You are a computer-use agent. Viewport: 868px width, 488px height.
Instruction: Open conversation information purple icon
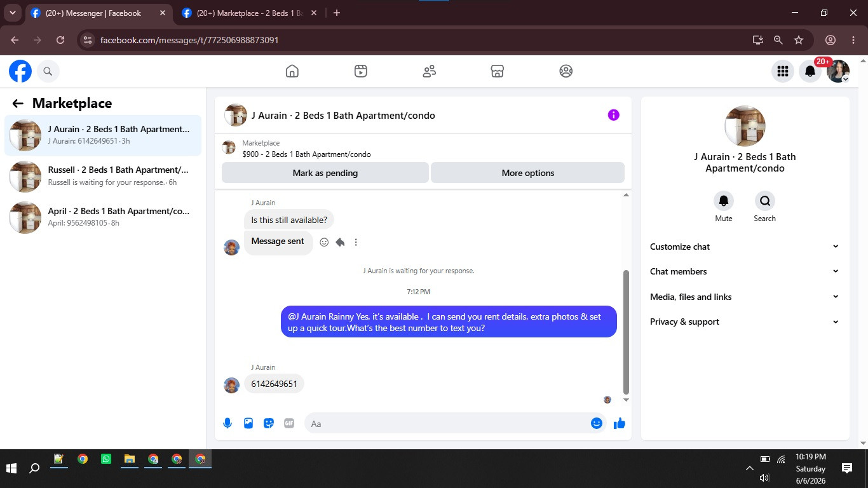(x=613, y=115)
